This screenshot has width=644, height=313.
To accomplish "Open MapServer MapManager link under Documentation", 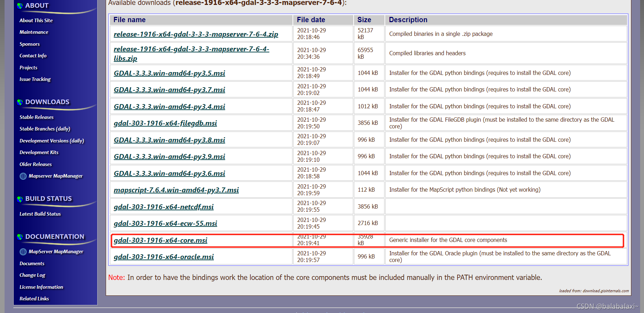I will coord(56,251).
